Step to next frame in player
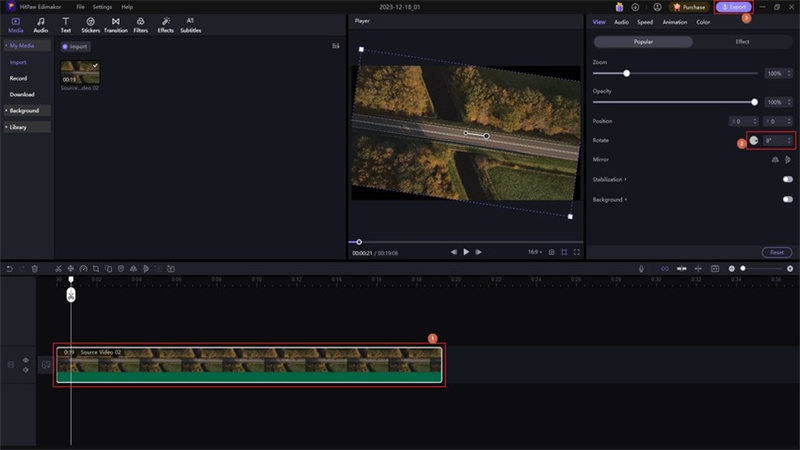The width and height of the screenshot is (800, 450). click(x=478, y=252)
